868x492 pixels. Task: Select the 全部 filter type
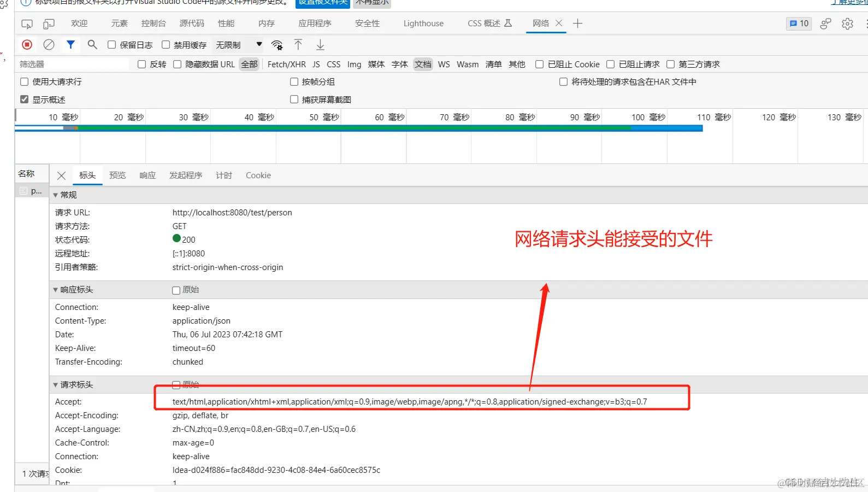click(249, 65)
